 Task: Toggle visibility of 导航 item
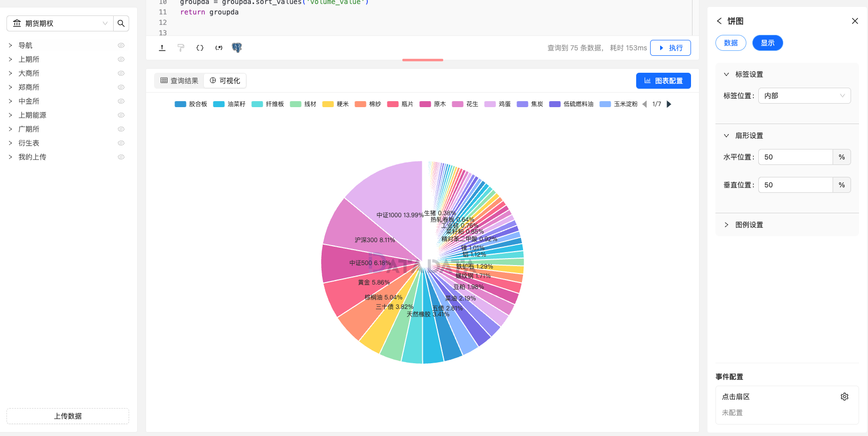[x=121, y=45]
